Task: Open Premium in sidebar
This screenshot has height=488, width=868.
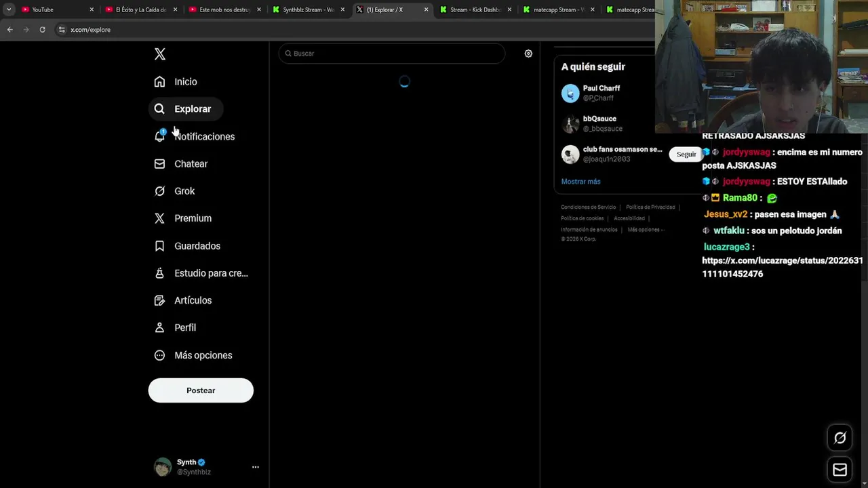Action: point(183,218)
